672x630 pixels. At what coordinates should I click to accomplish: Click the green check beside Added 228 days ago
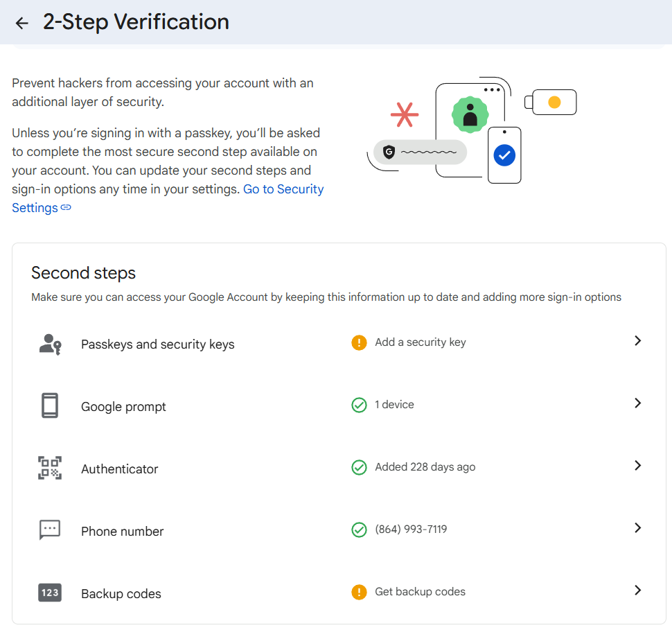click(359, 467)
